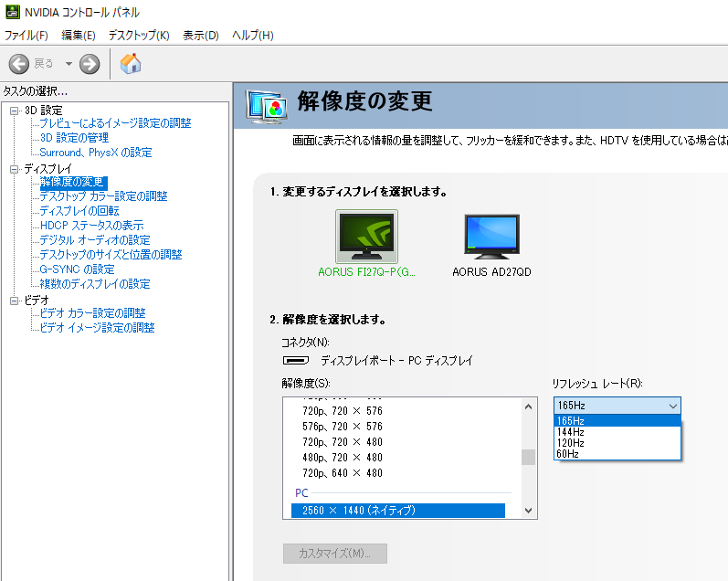
Task: Open the ヘルプ(H) menu
Action: pos(253,36)
